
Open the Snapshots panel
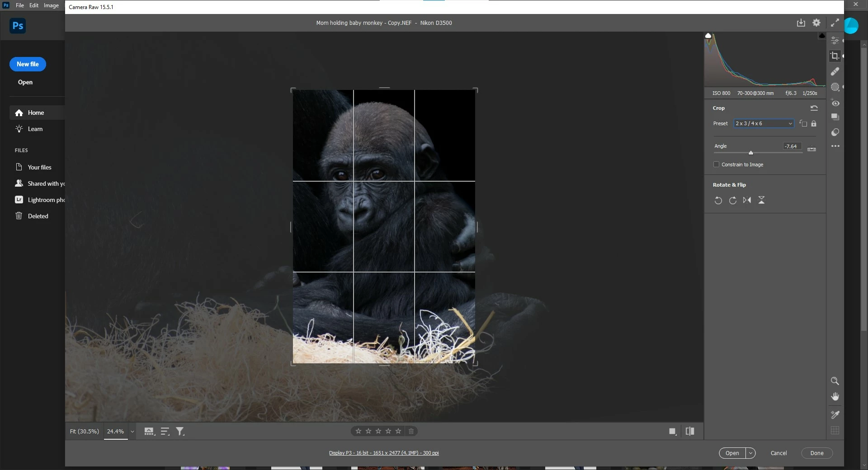pyautogui.click(x=835, y=117)
